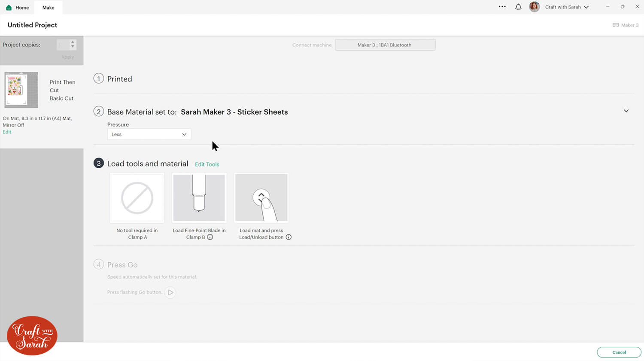Image resolution: width=644 pixels, height=361 pixels.
Task: Close the Design Space window
Action: pos(637,7)
